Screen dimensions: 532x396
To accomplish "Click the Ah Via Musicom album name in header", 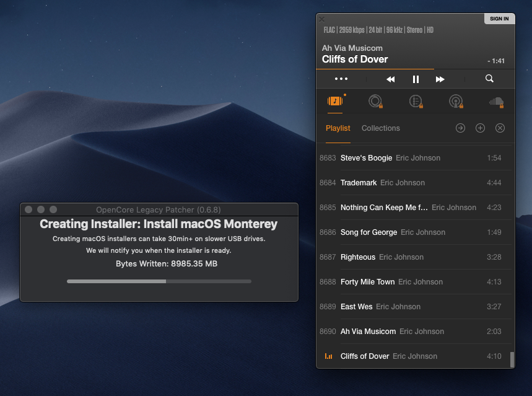I will (x=352, y=48).
